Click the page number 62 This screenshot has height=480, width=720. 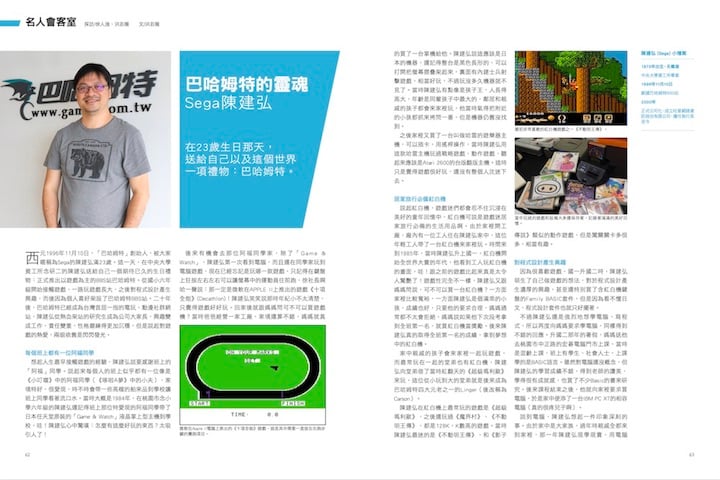coord(28,455)
